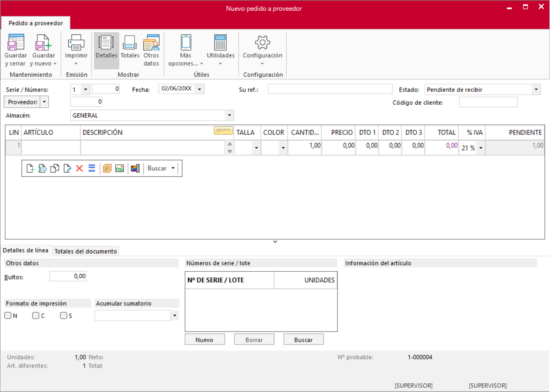The image size is (550, 392).
Task: Open the Otros datos view
Action: [151, 51]
